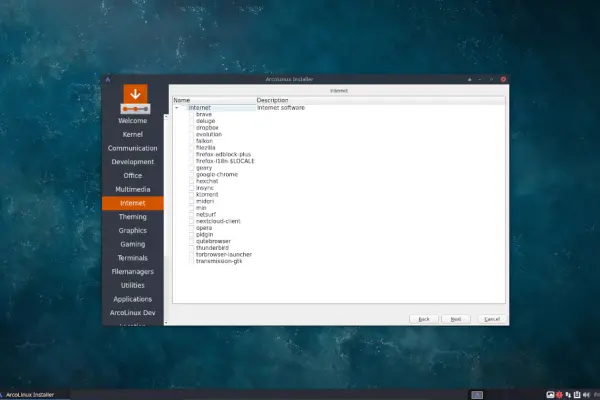Go to the Theming step
Image resolution: width=600 pixels, height=400 pixels.
click(133, 217)
